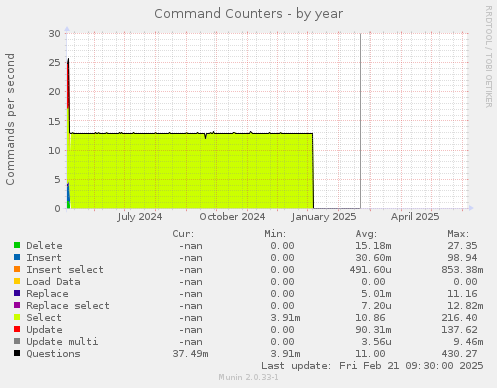Image resolution: width=497 pixels, height=388 pixels.
Task: Click the Select max value 216.40
Action: pyautogui.click(x=459, y=318)
